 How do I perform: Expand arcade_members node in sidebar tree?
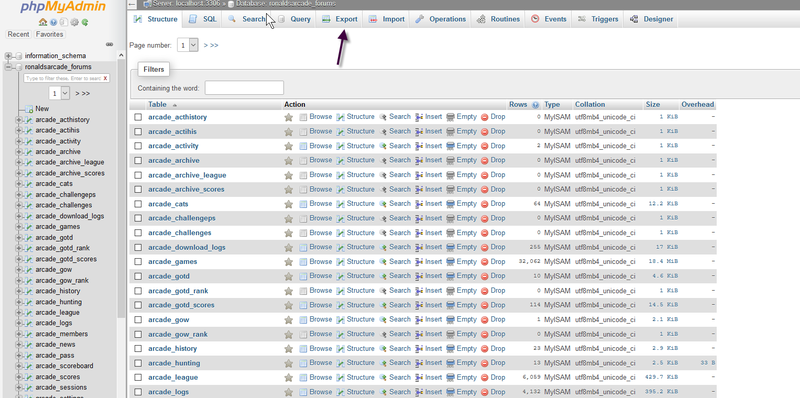pos(19,334)
